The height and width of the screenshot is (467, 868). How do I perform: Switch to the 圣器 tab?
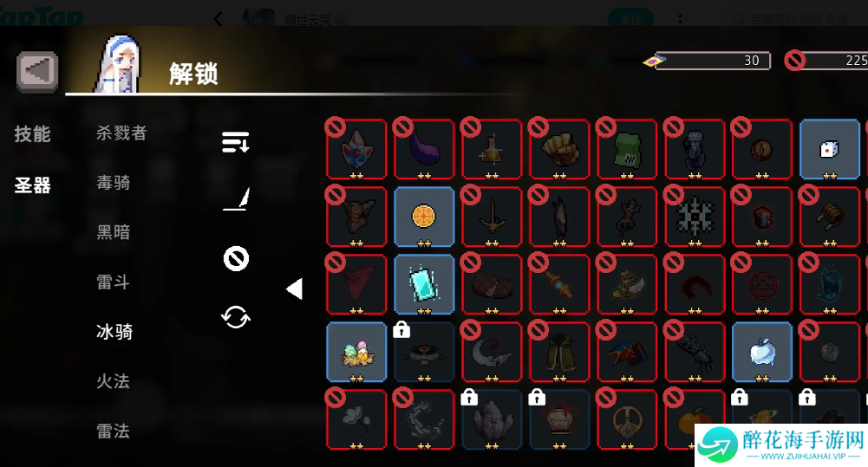pos(32,185)
